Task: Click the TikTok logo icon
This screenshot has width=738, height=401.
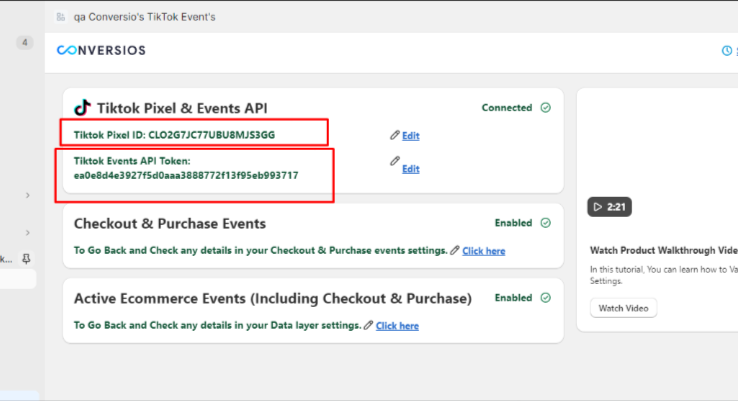Action: [82, 108]
